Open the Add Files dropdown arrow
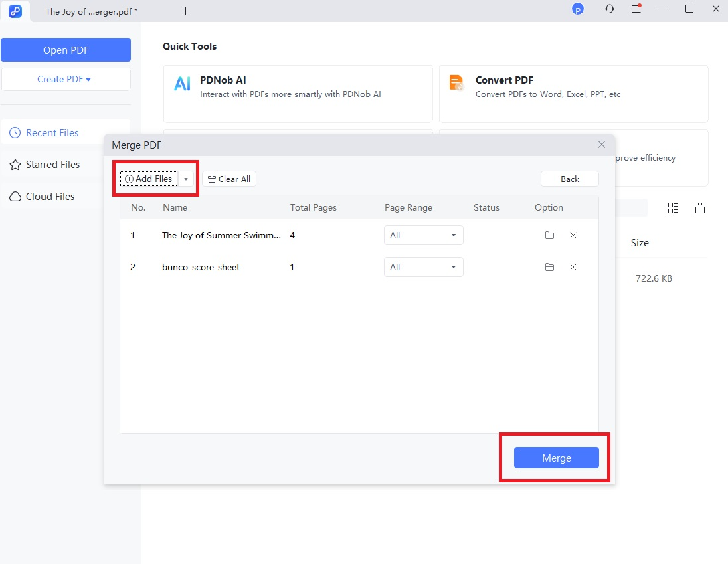This screenshot has width=728, height=564. 187,179
